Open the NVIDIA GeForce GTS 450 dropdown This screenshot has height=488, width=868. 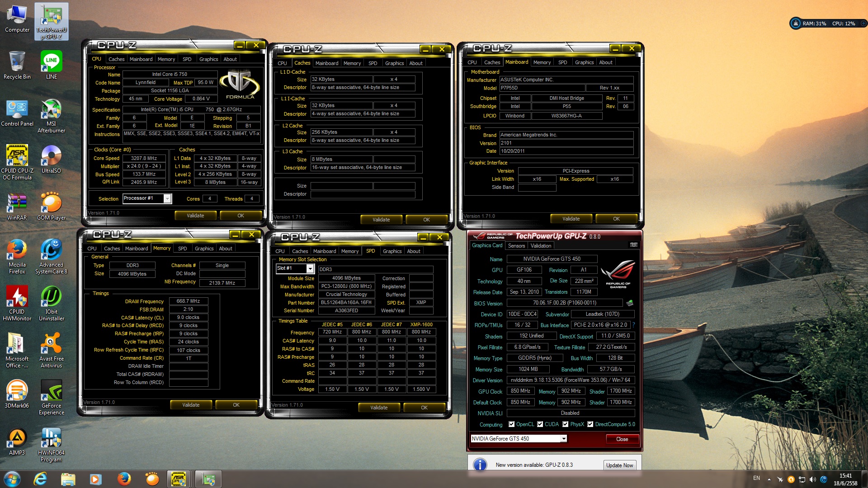pyautogui.click(x=563, y=439)
